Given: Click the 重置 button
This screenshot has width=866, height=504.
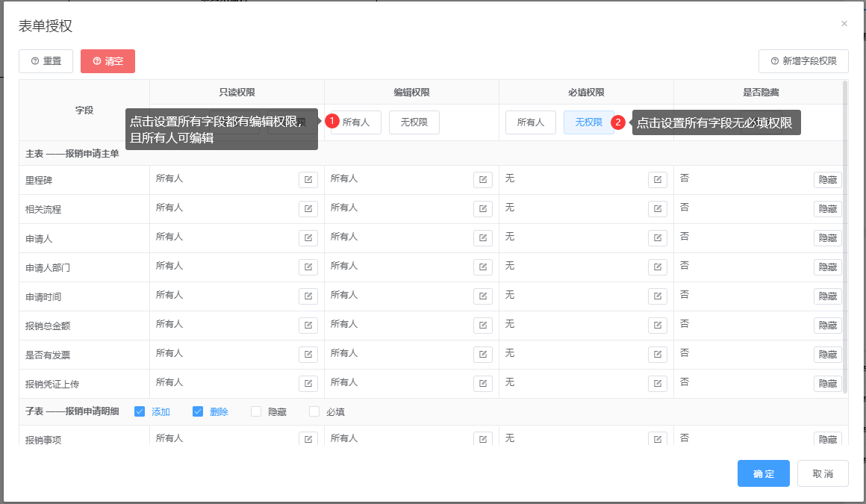Looking at the screenshot, I should [46, 61].
